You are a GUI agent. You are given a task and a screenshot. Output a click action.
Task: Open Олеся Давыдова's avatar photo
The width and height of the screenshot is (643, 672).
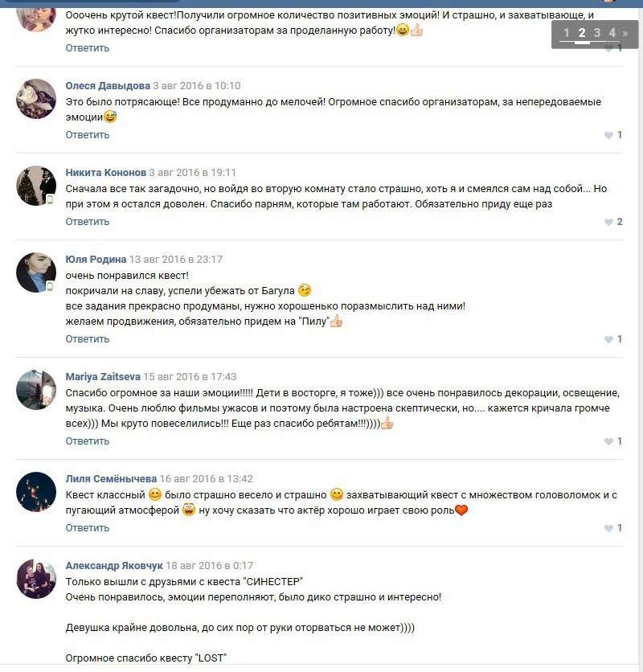(36, 99)
